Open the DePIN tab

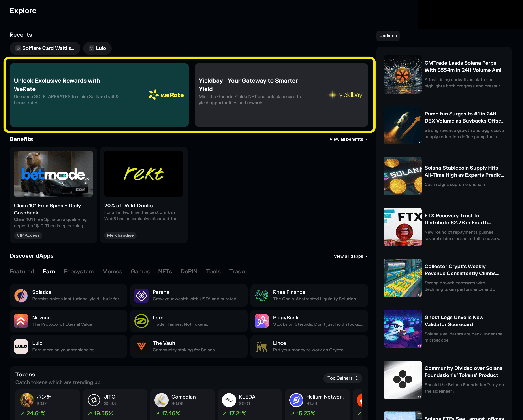click(189, 271)
